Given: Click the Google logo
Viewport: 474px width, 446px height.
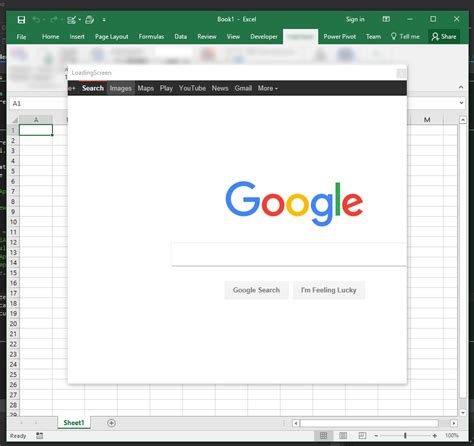Looking at the screenshot, I should (294, 203).
